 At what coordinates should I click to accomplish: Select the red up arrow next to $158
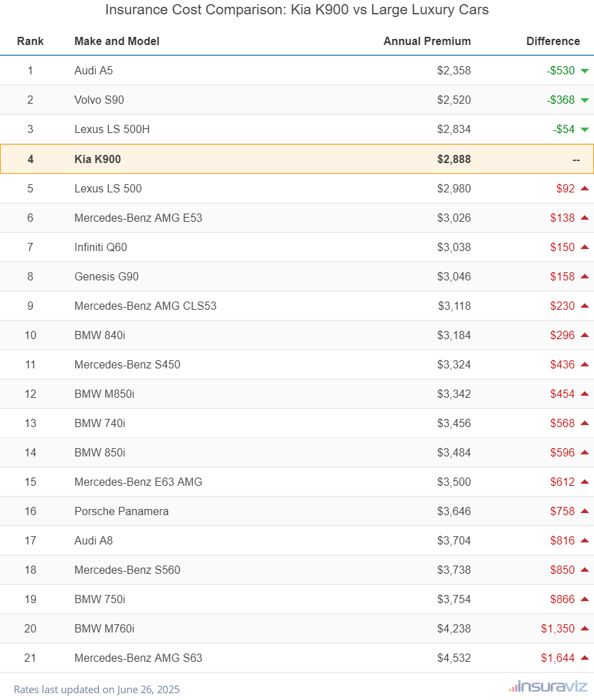click(584, 276)
